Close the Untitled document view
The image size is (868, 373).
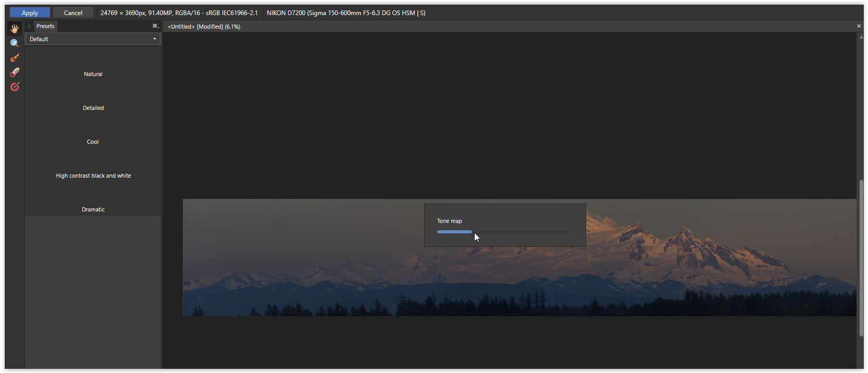click(x=859, y=26)
